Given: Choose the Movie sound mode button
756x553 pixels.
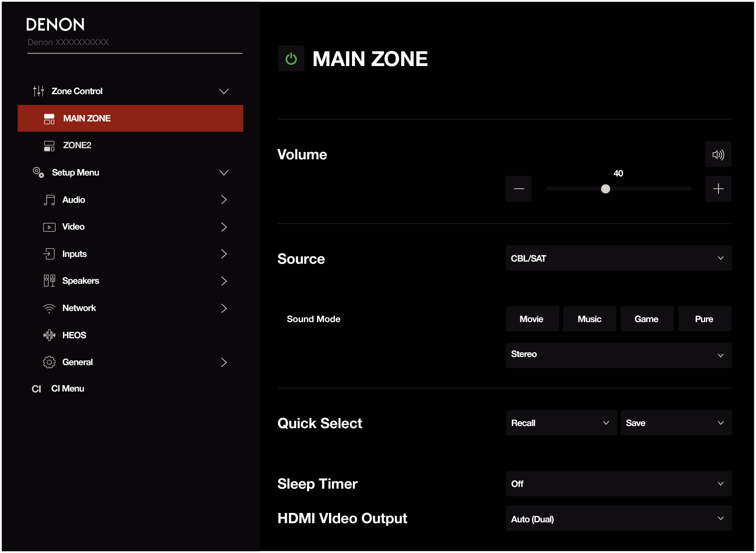Looking at the screenshot, I should pyautogui.click(x=532, y=319).
